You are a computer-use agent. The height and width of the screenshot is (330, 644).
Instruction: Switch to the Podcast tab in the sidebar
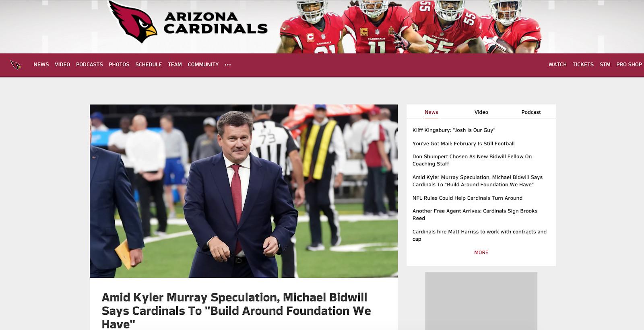pos(531,112)
